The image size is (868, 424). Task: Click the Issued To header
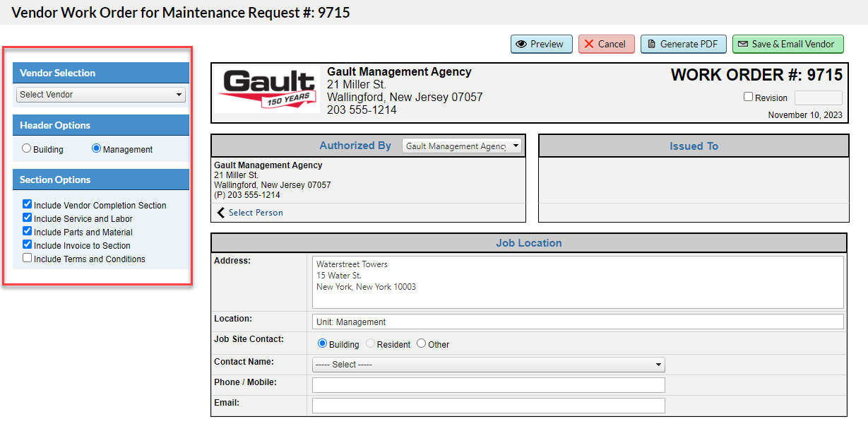coord(694,146)
